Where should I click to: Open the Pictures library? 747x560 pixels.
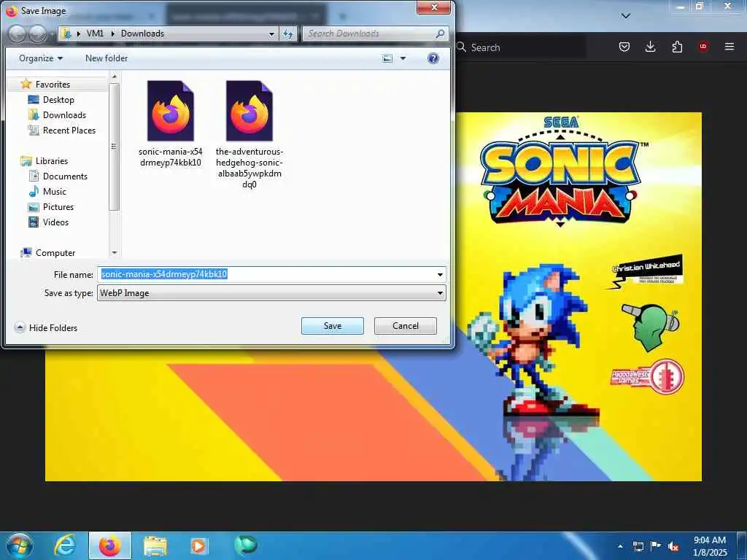[x=58, y=206]
